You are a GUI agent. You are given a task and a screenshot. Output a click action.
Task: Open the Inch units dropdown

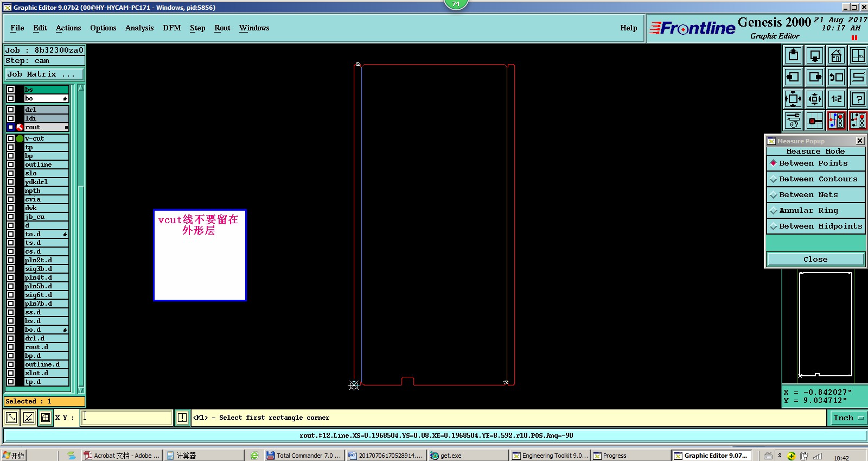pyautogui.click(x=848, y=418)
